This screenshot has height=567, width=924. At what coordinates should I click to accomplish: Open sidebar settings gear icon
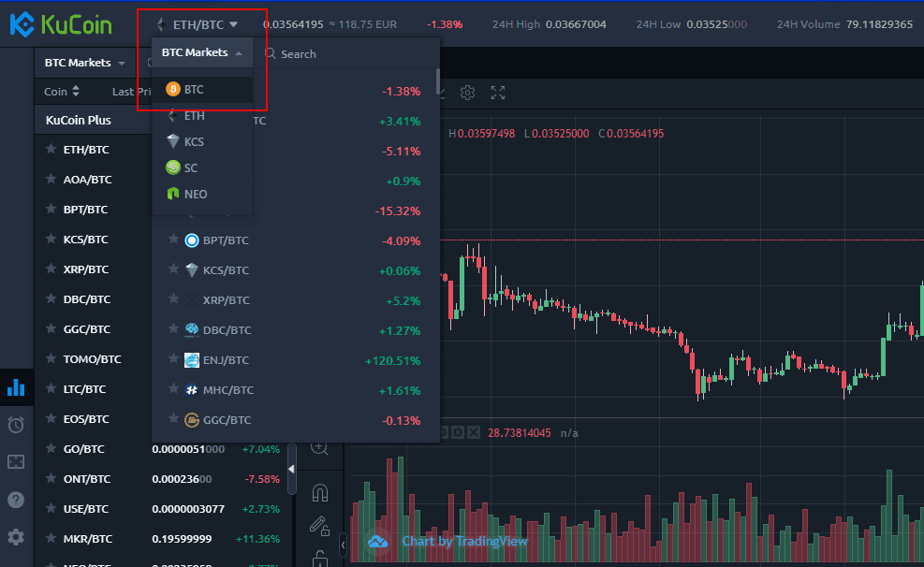16,537
